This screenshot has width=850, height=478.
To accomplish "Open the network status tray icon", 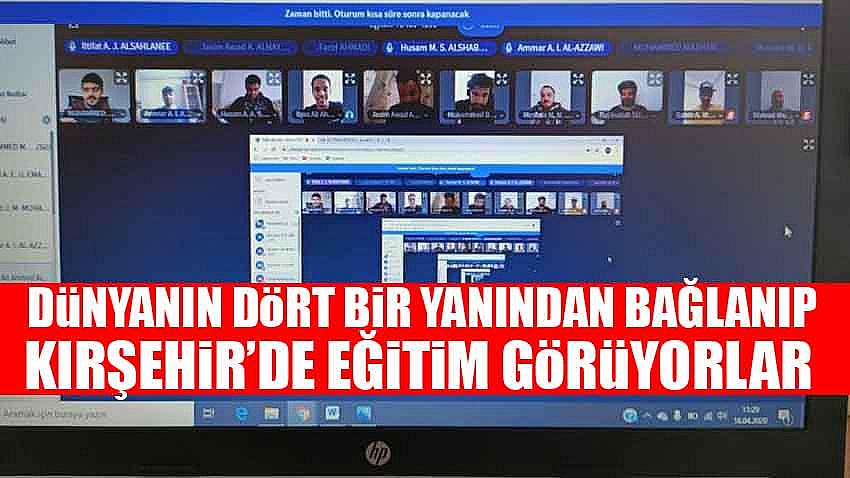I will pyautogui.click(x=708, y=416).
